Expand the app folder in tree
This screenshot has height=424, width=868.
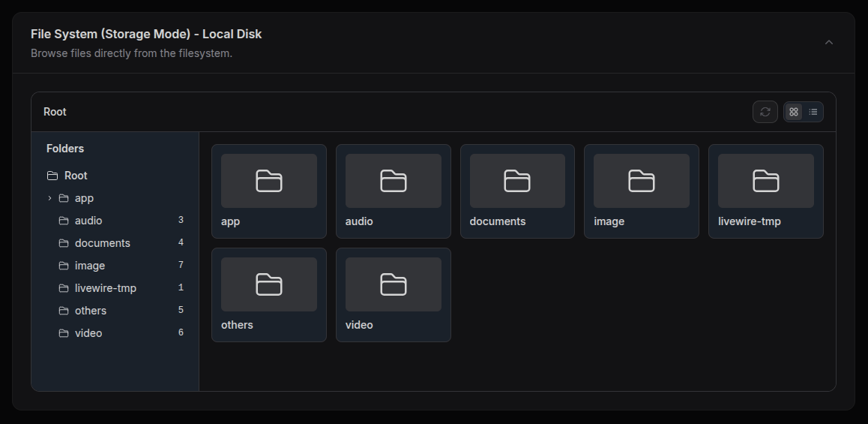pos(49,198)
